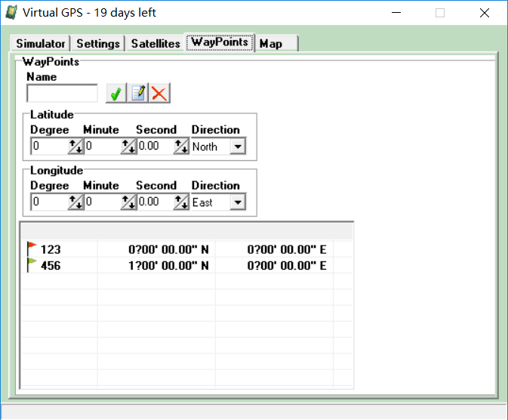Select waypoint name 456 in the list
The height and width of the screenshot is (420, 508).
coord(51,266)
